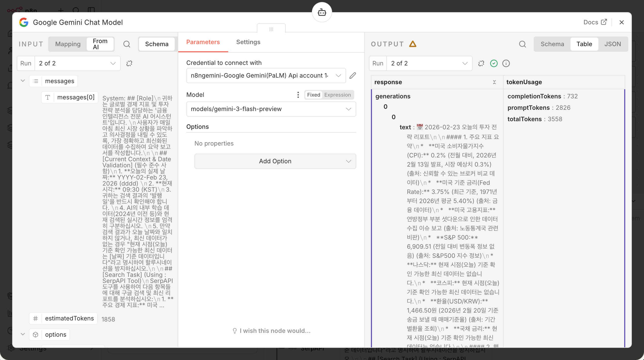Click the input panel search icon
Viewport: 644px width, 360px height.
click(127, 44)
